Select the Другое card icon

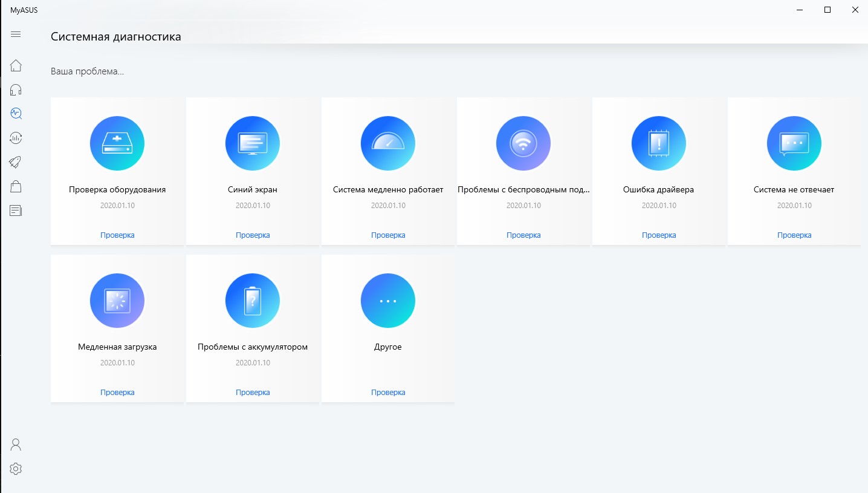click(388, 301)
